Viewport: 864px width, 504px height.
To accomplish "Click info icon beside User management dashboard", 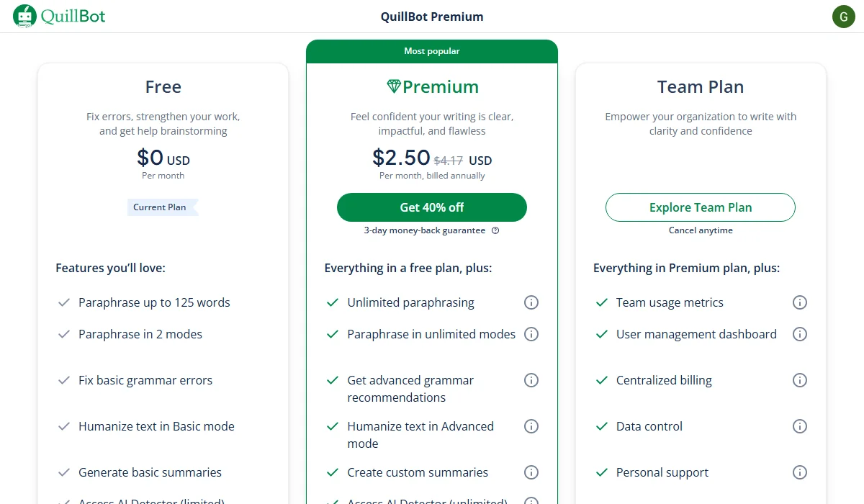I will [x=800, y=334].
